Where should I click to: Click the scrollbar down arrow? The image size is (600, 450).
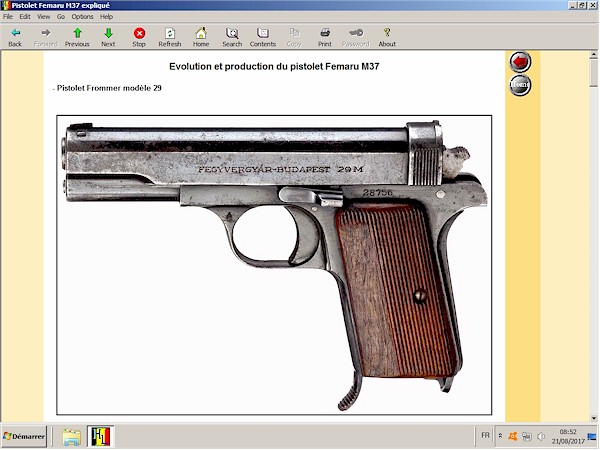pos(593,418)
